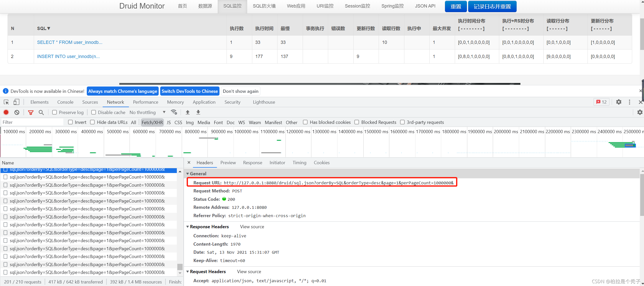Click the 100000 ms timeline overview marker
The width and height of the screenshot is (644, 286).
[14, 131]
